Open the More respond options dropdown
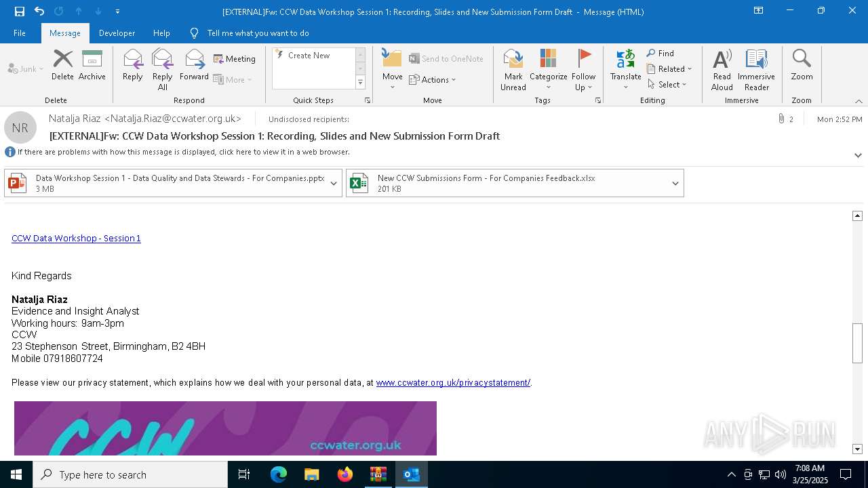Screen dimensions: 868x488 (x=233, y=79)
